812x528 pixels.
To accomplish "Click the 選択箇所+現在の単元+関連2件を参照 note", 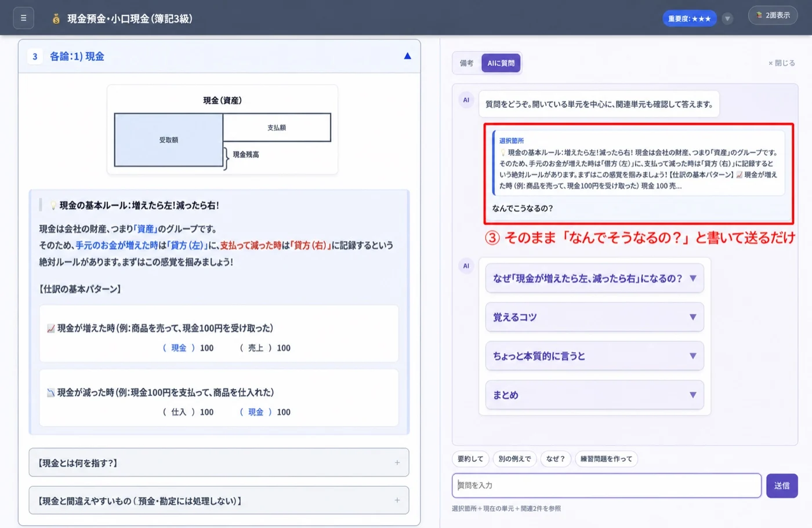I will (x=506, y=509).
